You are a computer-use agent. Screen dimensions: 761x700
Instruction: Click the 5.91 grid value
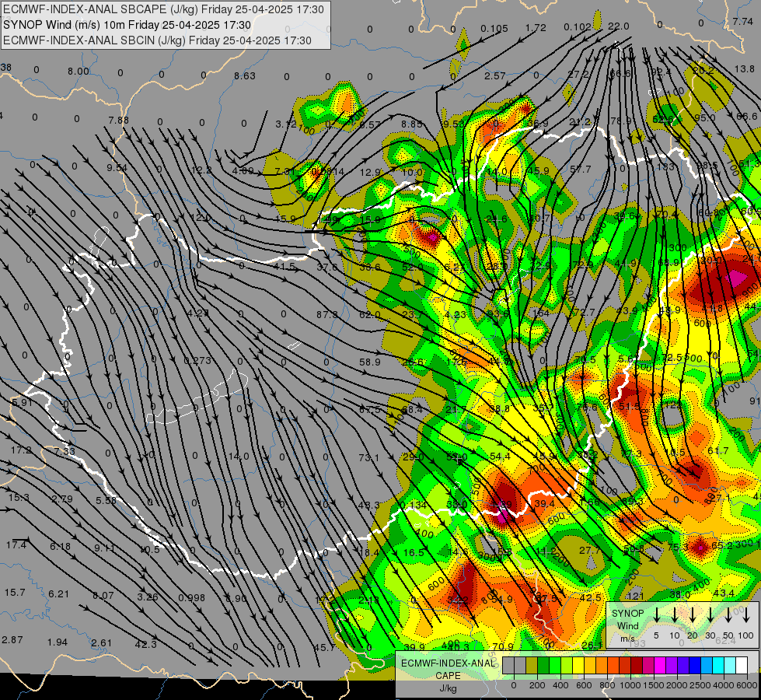22,402
